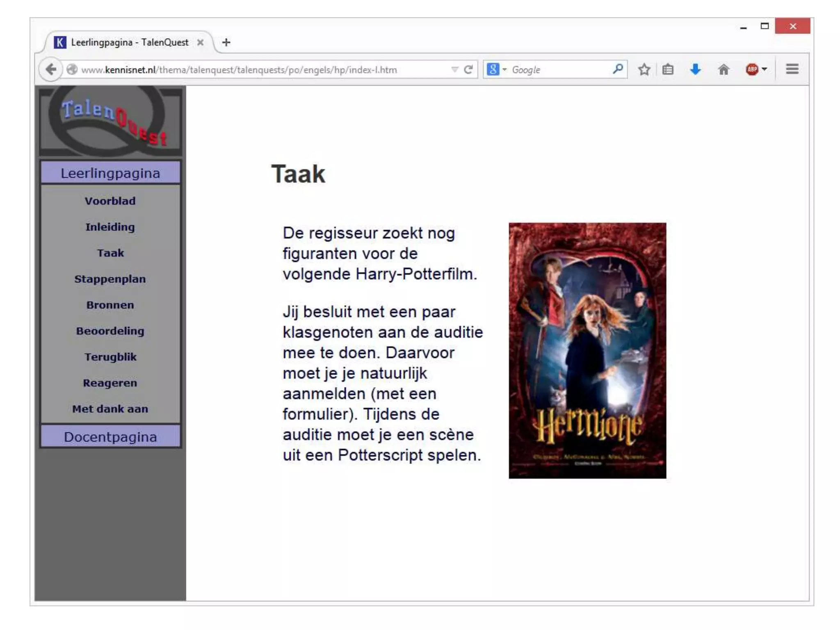Open a new tab with plus button
The height and width of the screenshot is (630, 840).
226,42
